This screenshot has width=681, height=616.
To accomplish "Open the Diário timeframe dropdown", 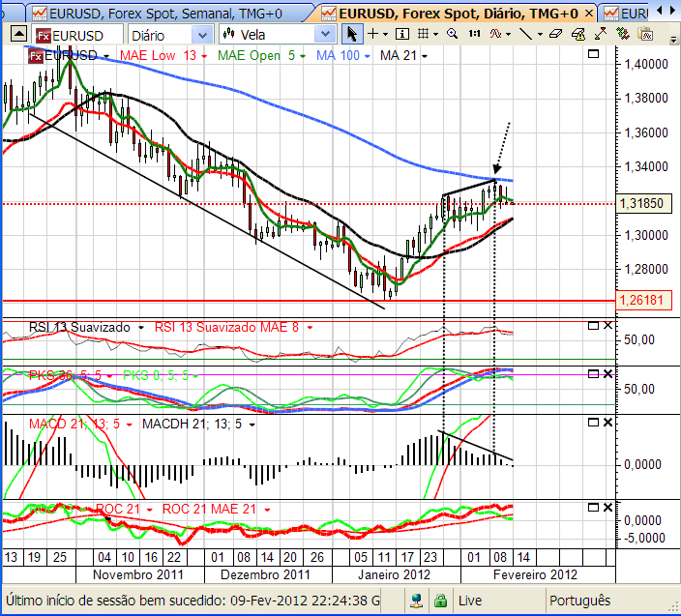I will point(164,35).
